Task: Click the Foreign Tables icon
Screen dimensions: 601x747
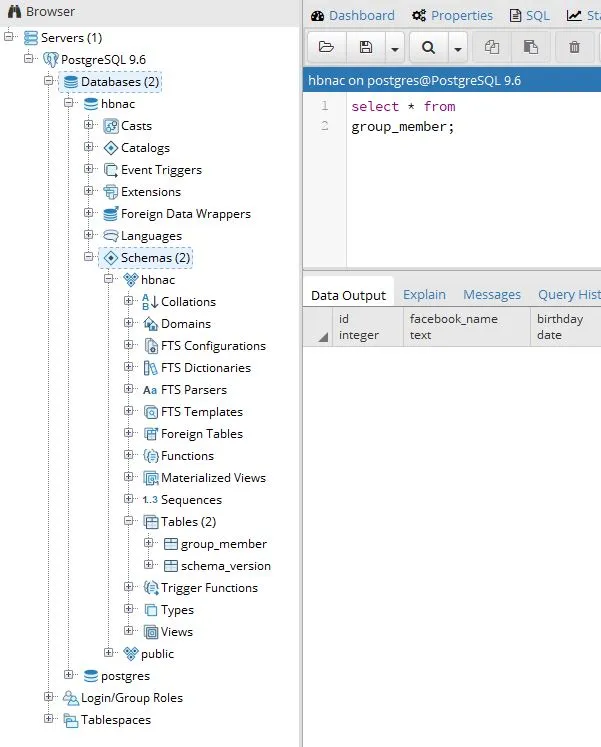Action: pyautogui.click(x=150, y=434)
